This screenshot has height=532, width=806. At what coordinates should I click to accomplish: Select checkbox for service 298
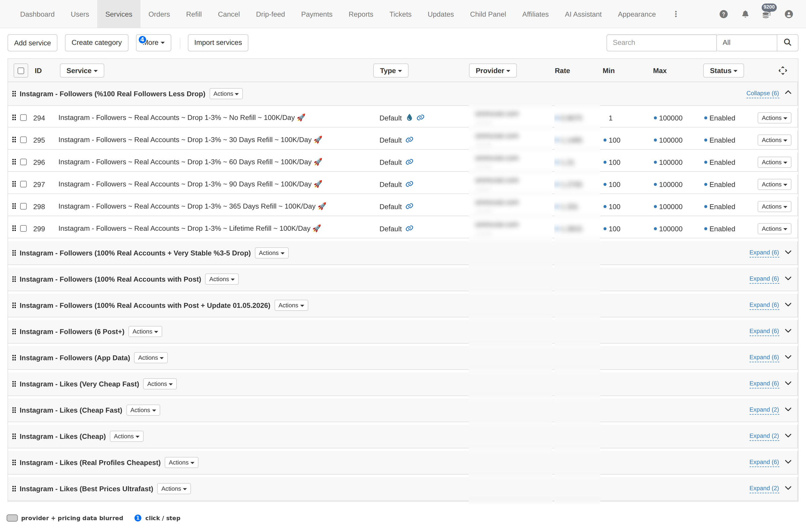[24, 206]
